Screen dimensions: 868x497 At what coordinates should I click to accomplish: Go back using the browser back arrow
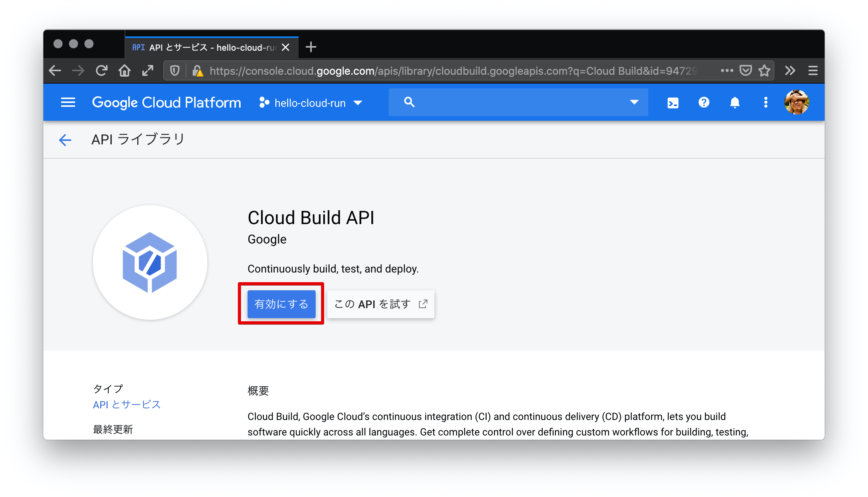[x=55, y=70]
